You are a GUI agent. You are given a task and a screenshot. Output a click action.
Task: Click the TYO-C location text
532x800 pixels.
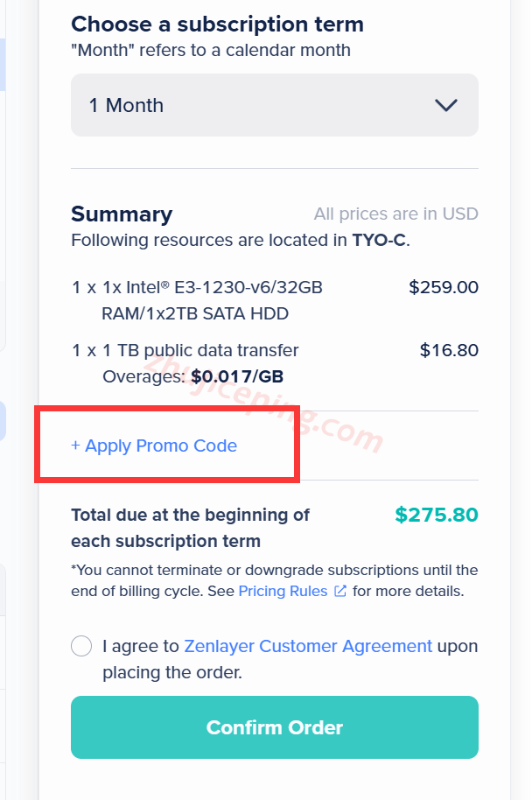tap(379, 240)
